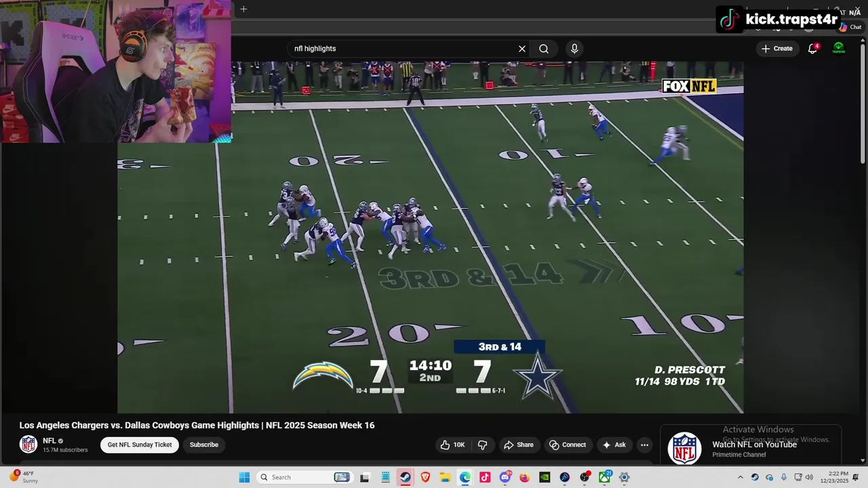Open Steam from the taskbar
The image size is (868, 488).
point(405,477)
